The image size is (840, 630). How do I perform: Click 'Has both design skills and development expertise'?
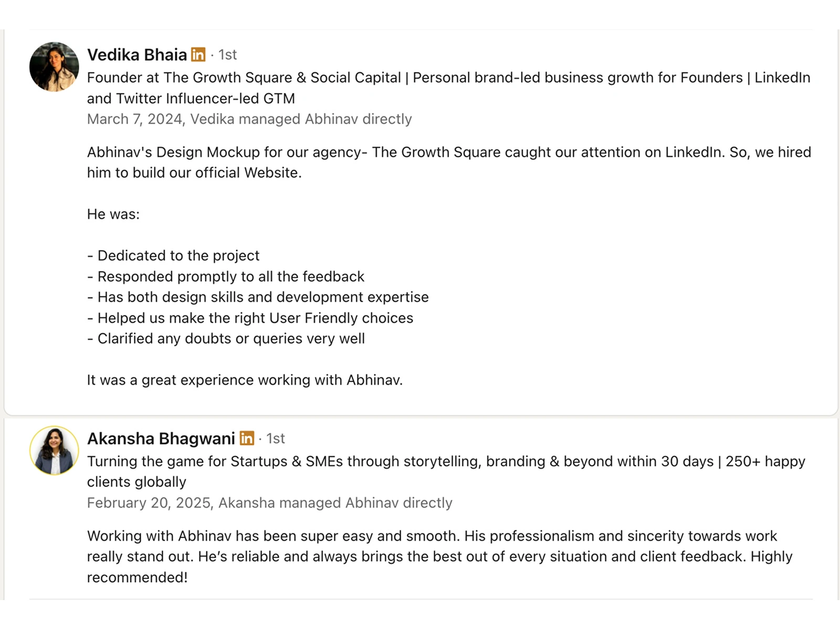click(x=258, y=297)
